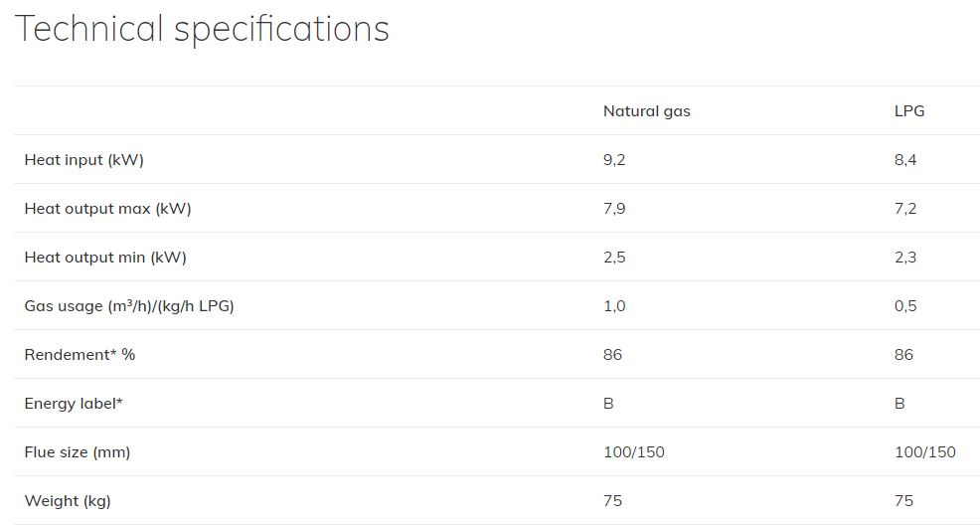
Task: Click the Heat input (kW) row label
Action: pos(83,160)
